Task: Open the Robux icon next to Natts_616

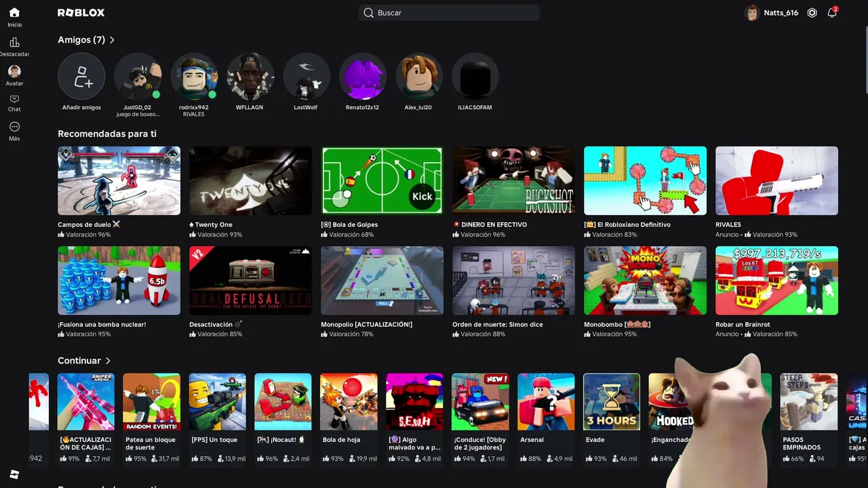Action: click(812, 13)
